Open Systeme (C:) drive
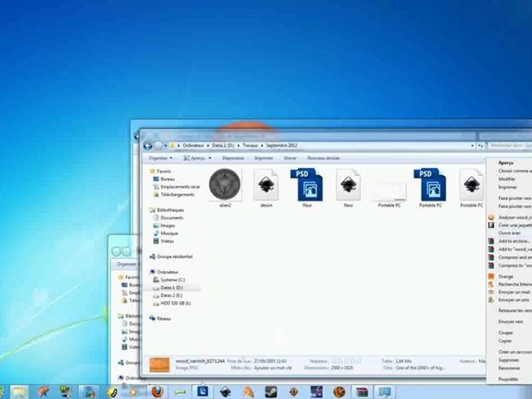The width and height of the screenshot is (532, 399). click(x=169, y=280)
